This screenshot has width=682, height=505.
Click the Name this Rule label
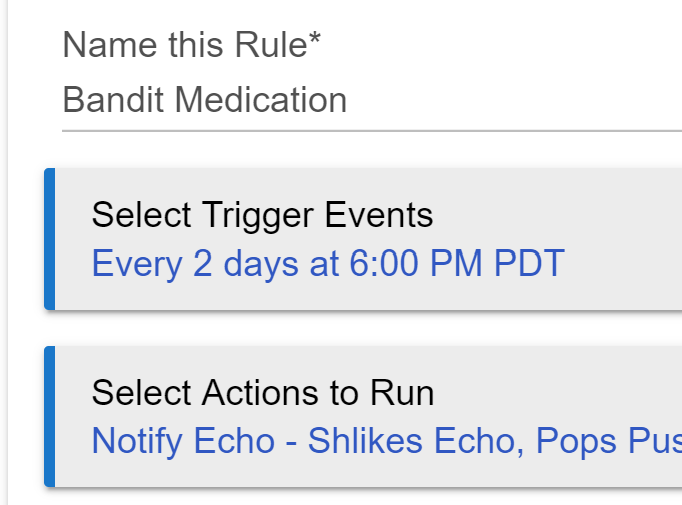pos(191,44)
